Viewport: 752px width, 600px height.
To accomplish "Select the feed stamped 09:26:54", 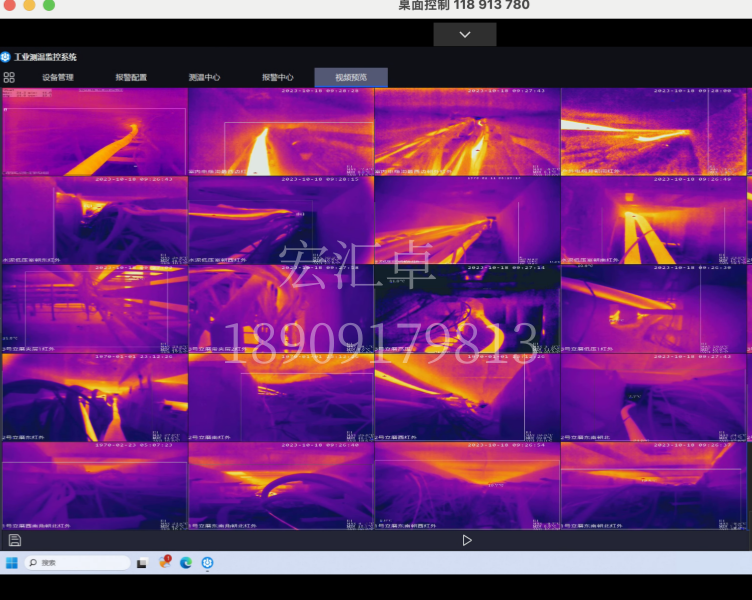I will coord(468,486).
